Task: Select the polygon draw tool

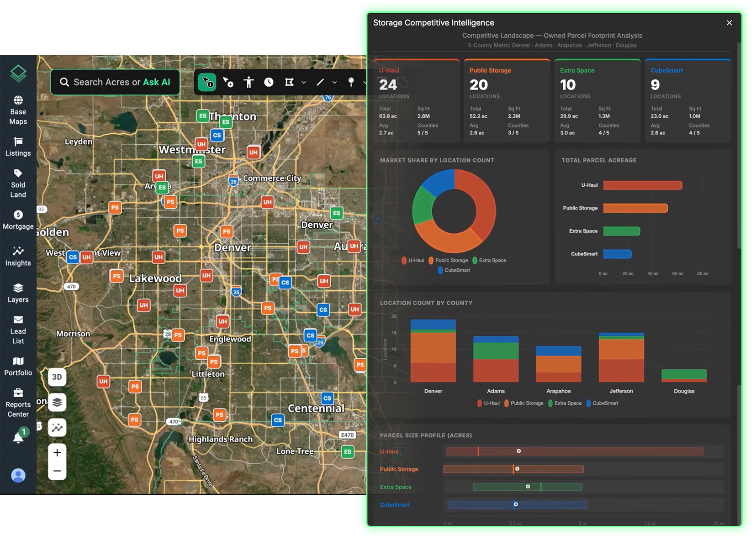Action: click(x=289, y=82)
